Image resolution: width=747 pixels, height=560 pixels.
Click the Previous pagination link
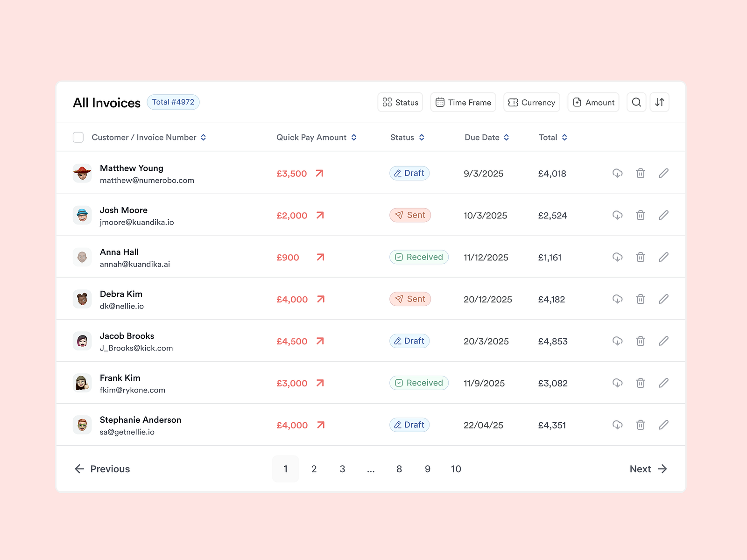[x=102, y=469]
